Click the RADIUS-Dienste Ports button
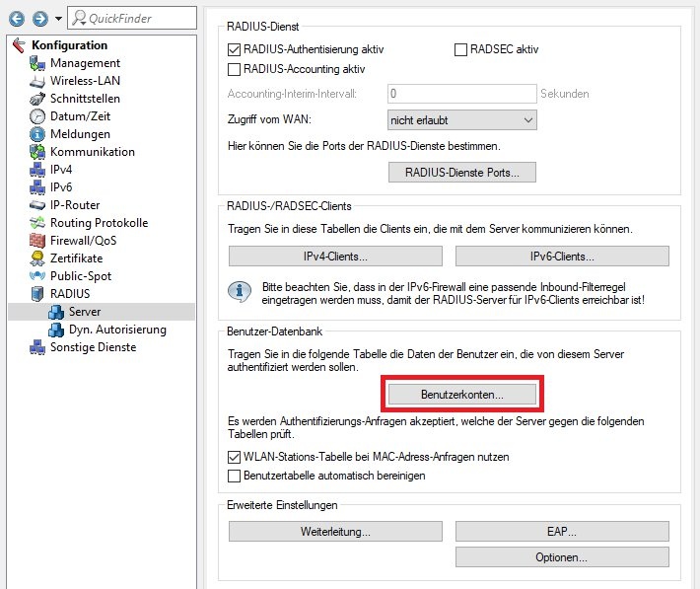Screen dimensions: 700x589 coord(462,173)
